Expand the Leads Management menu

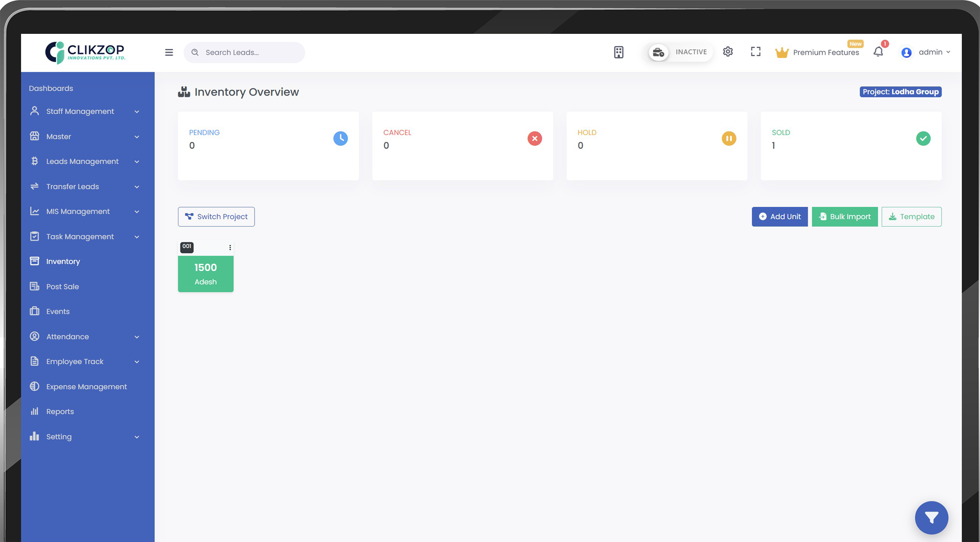[82, 161]
